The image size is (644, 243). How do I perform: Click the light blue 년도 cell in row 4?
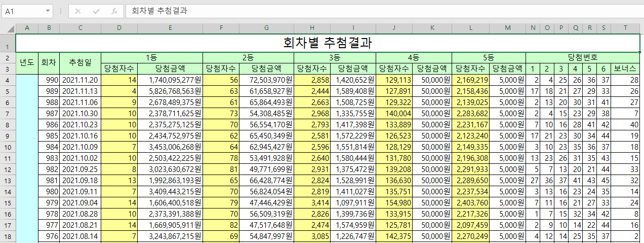(x=27, y=80)
